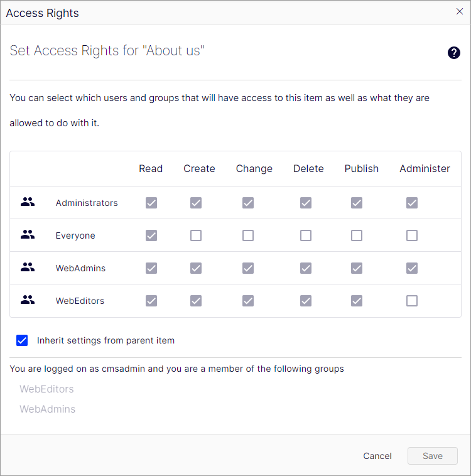Click the Administer column header
Screen dimensions: 471x476
(425, 168)
